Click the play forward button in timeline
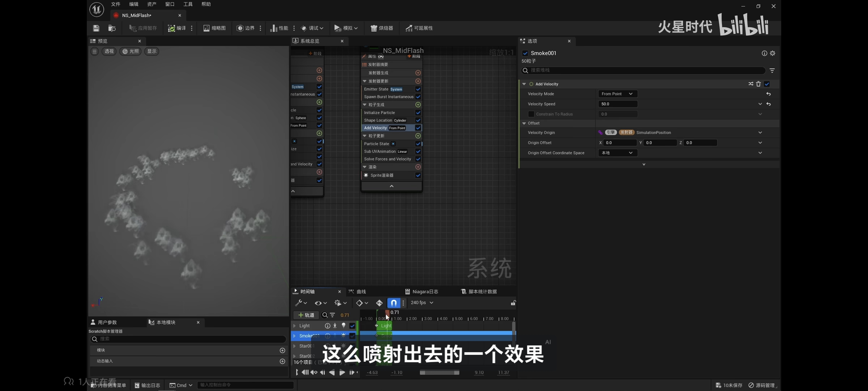Screen dimensions: 868x391 (x=342, y=372)
